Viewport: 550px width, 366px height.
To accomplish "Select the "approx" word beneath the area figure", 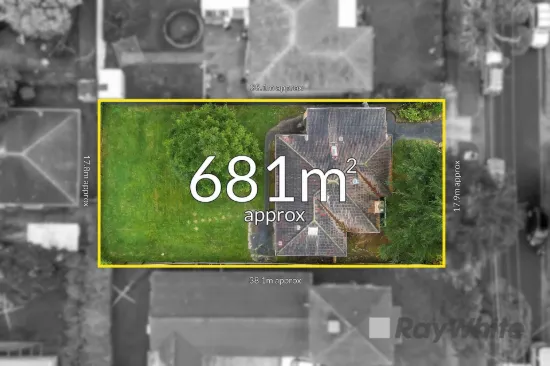I will click(275, 215).
